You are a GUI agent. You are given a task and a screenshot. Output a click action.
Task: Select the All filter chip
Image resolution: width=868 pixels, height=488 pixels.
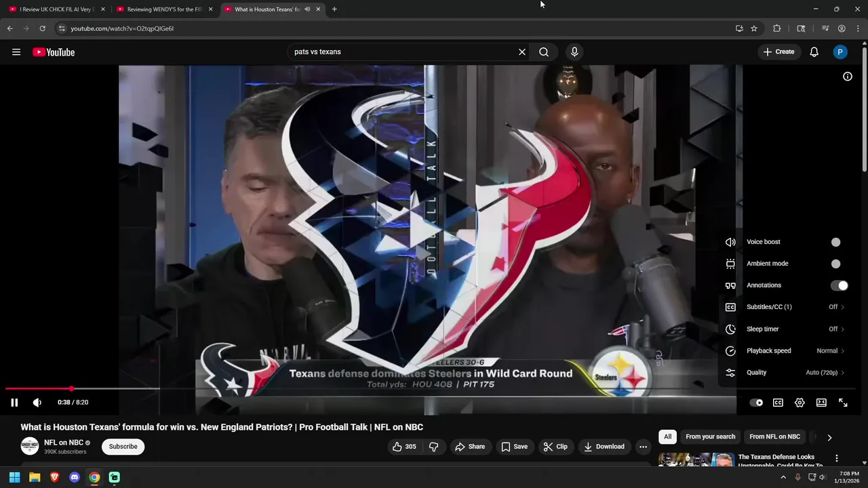pos(668,436)
